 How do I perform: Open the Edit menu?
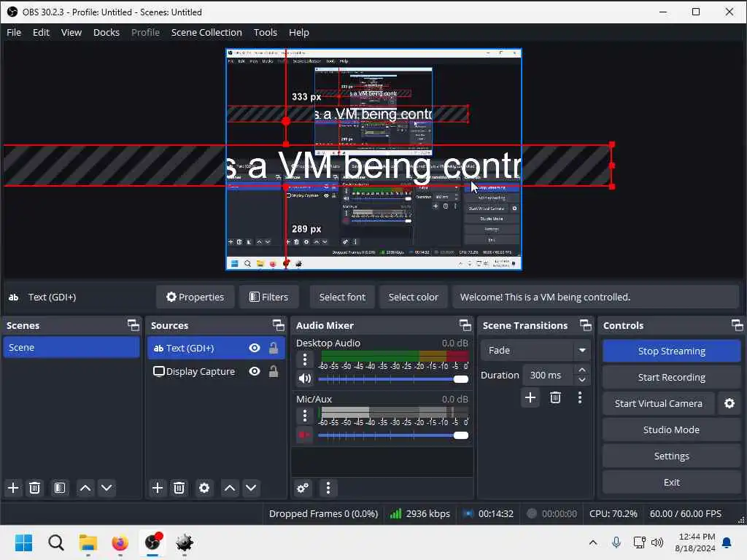(41, 32)
